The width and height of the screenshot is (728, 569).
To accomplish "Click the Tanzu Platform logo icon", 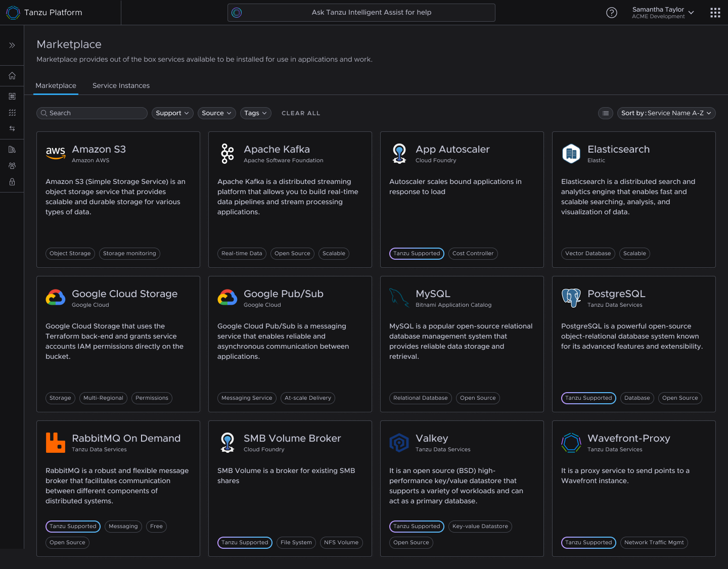I will pos(13,13).
